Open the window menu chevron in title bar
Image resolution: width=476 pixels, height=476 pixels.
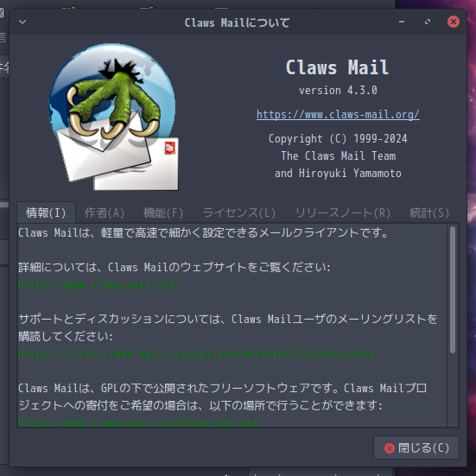pos(22,22)
